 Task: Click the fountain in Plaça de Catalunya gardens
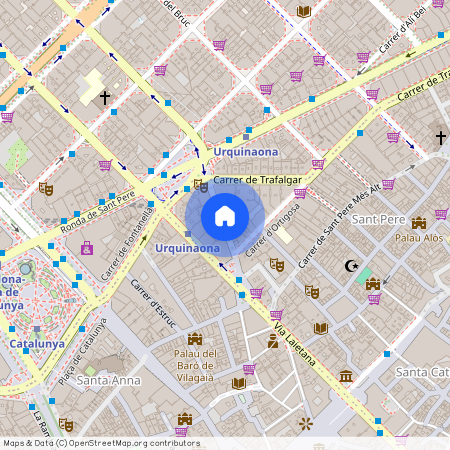[25, 269]
